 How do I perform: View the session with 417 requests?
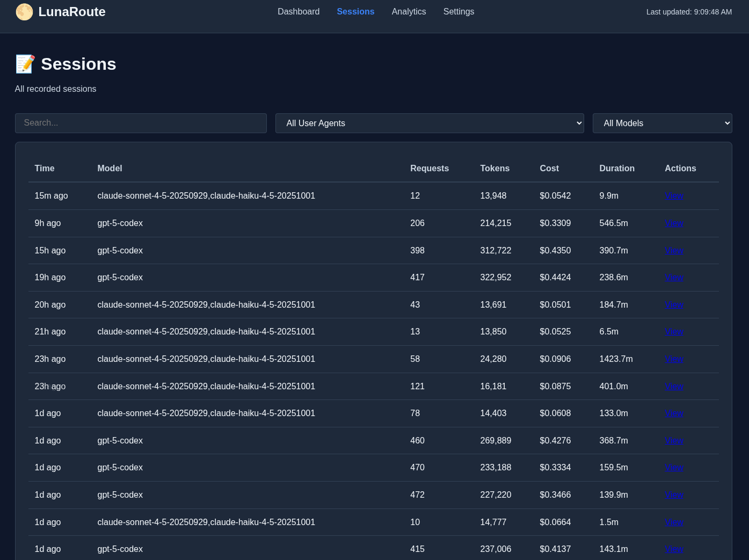click(x=674, y=278)
